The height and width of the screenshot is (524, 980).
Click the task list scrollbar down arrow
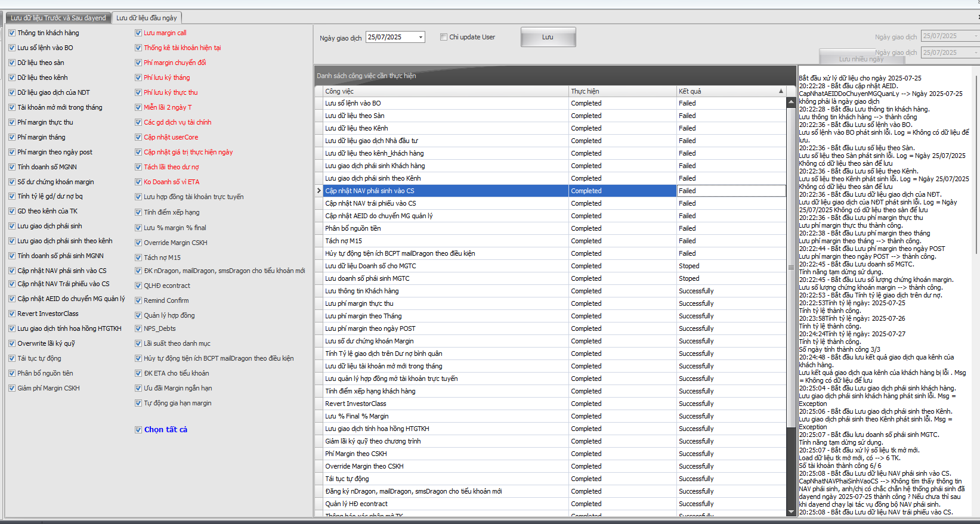791,511
